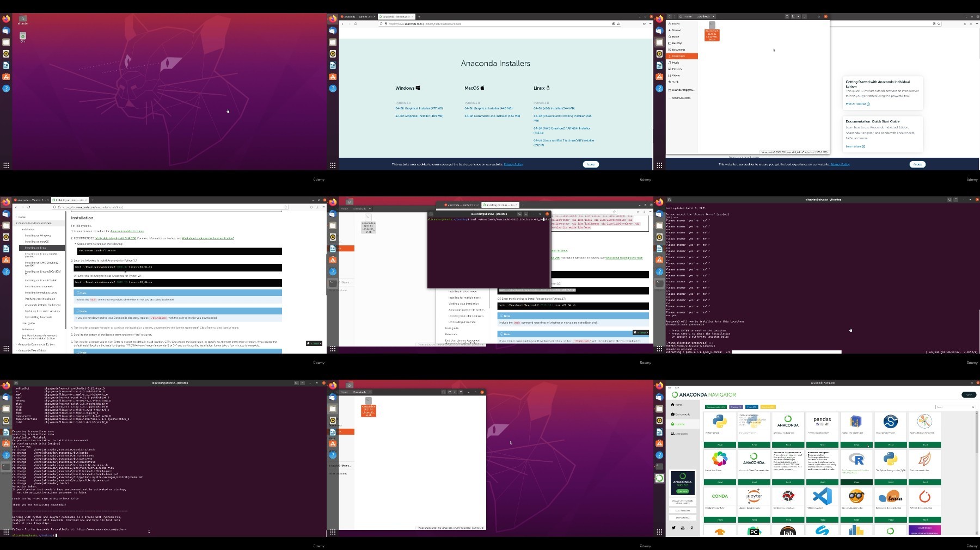Open the Trash icon on the bare desktop

pyautogui.click(x=23, y=37)
